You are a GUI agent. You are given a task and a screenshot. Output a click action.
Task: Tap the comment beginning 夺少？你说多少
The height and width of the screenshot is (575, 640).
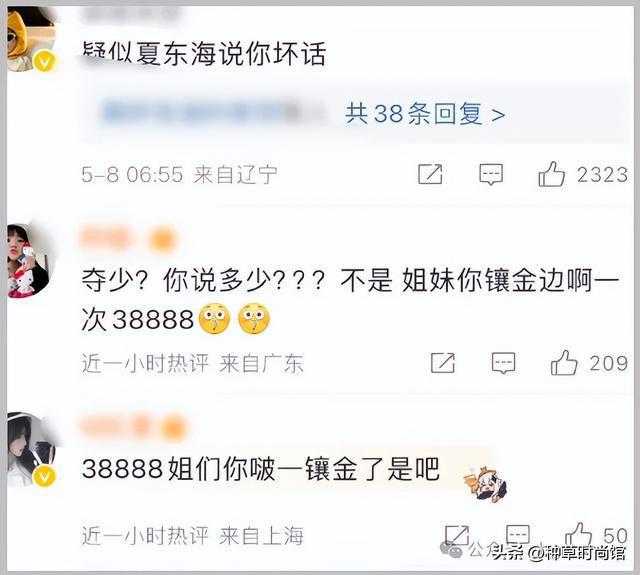pyautogui.click(x=350, y=300)
